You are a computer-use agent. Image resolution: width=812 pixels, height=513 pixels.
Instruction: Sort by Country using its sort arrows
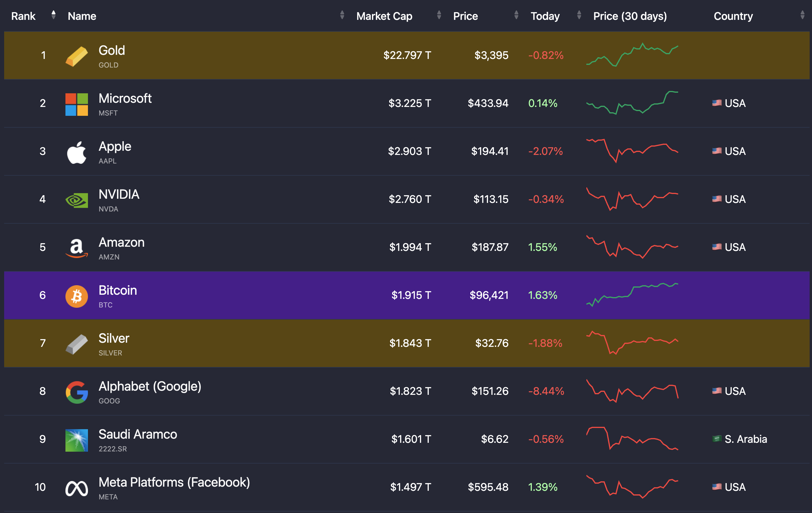(803, 15)
